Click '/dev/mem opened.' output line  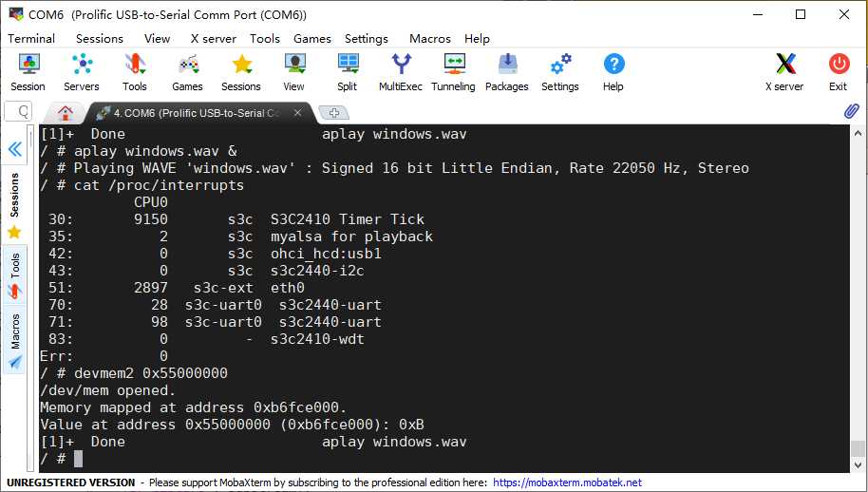click(x=108, y=390)
